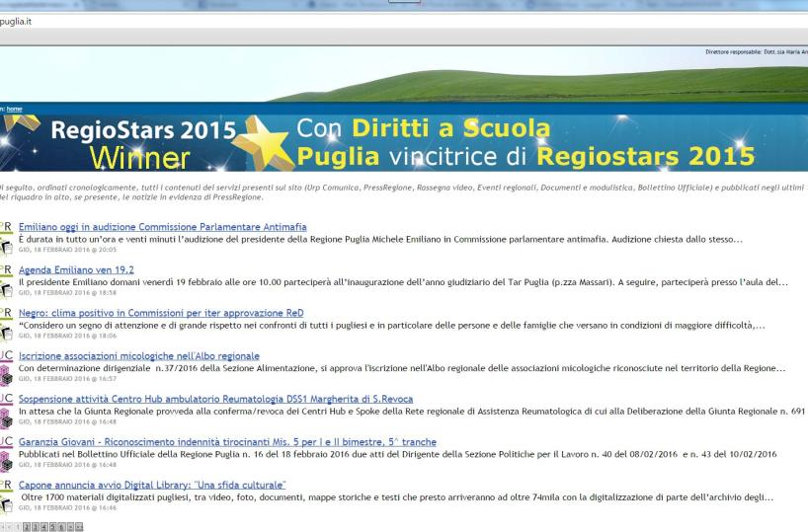Click the browser address bar showing puglia.it

404,22
